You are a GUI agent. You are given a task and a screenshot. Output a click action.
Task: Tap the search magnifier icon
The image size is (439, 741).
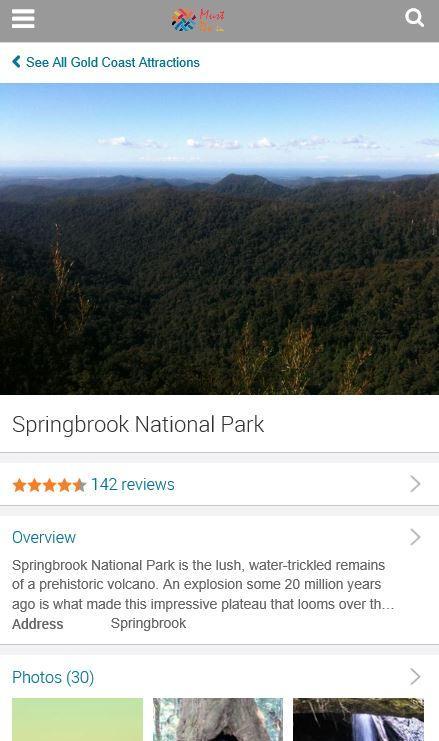tap(414, 18)
